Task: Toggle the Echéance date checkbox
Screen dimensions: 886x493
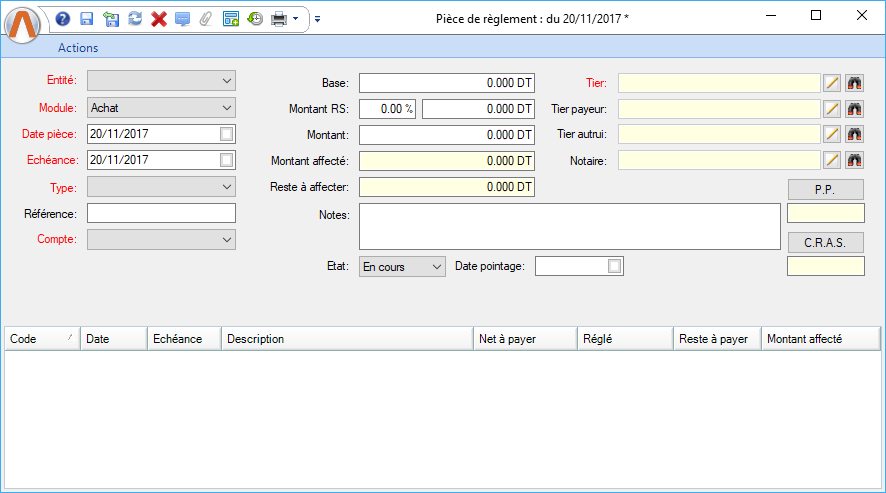Action: (x=227, y=160)
